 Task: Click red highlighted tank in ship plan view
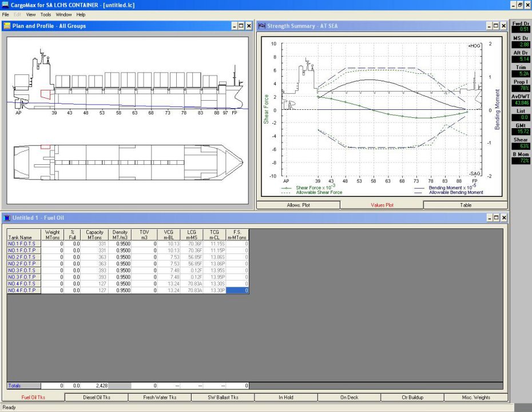click(45, 147)
